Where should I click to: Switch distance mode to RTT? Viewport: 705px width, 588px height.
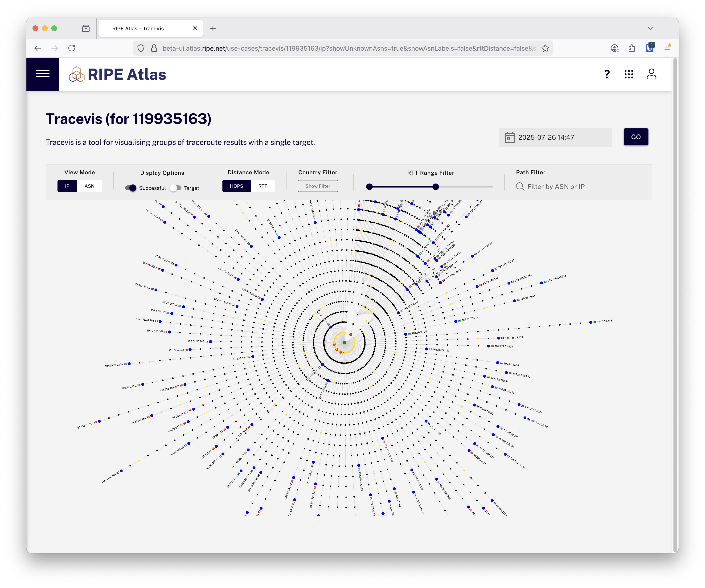(x=262, y=186)
